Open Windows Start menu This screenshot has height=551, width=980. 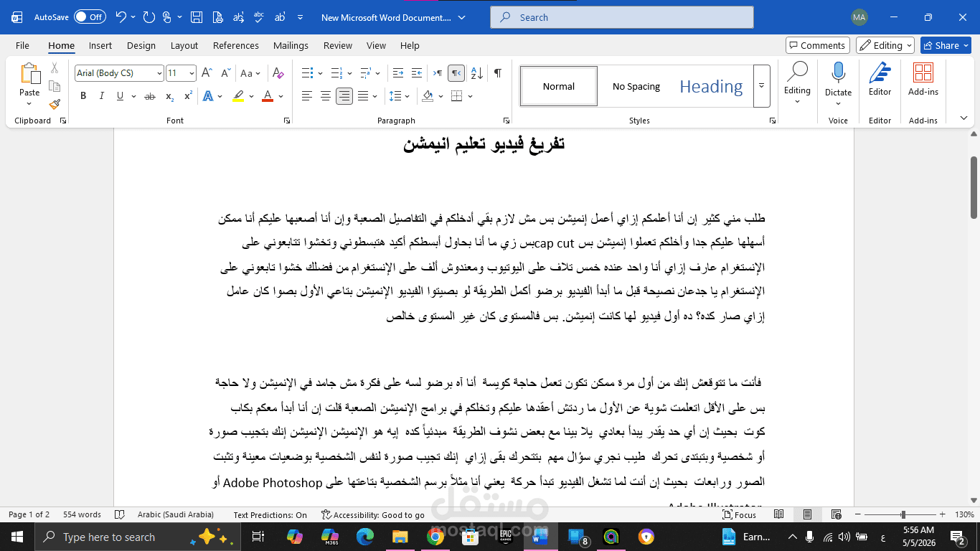click(x=17, y=537)
